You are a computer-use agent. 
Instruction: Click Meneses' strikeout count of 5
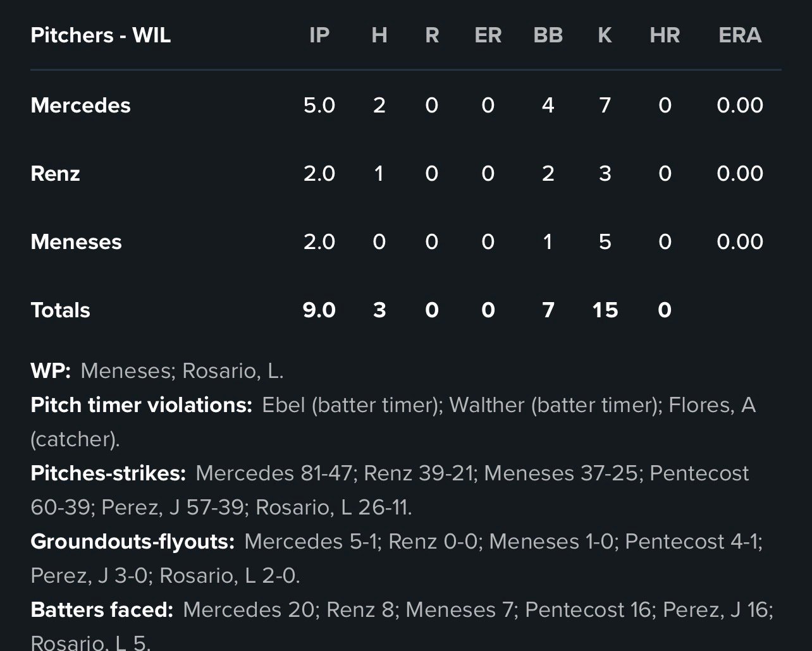(605, 241)
